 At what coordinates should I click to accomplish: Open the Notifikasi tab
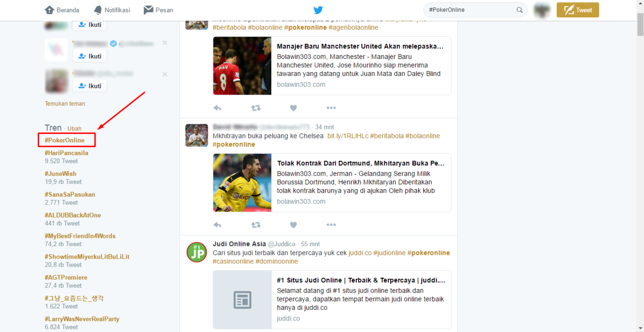pos(112,10)
